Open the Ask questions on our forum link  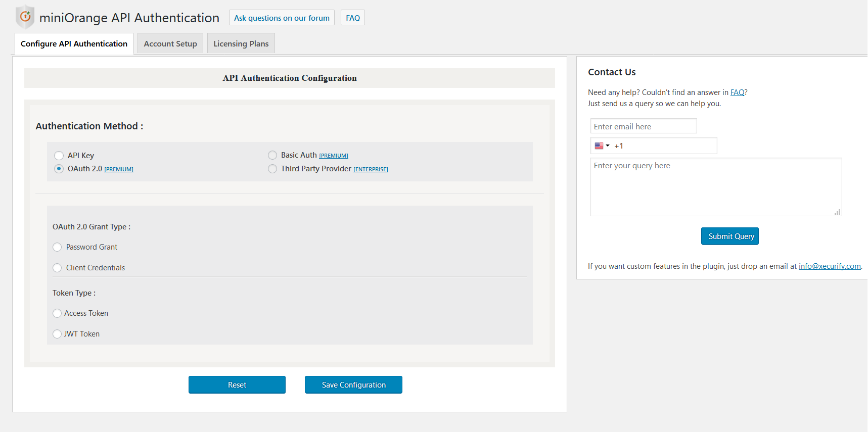coord(282,18)
